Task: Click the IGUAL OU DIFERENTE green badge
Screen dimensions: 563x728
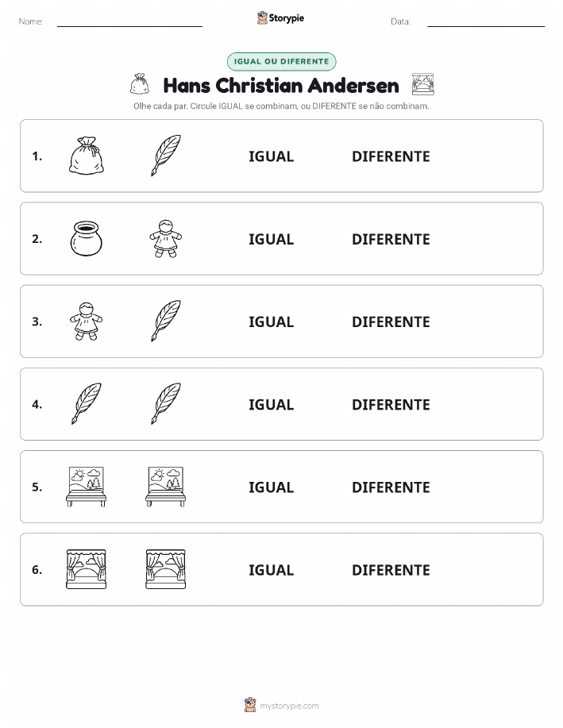Action: (x=281, y=61)
